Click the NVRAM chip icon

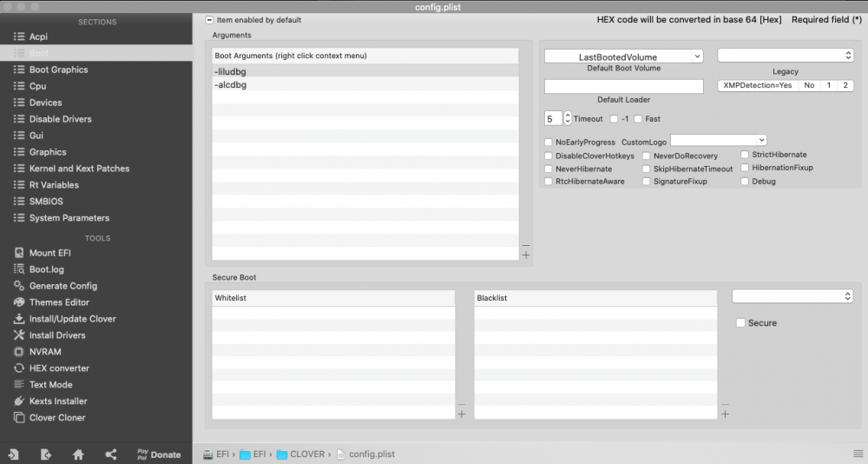pyautogui.click(x=19, y=351)
